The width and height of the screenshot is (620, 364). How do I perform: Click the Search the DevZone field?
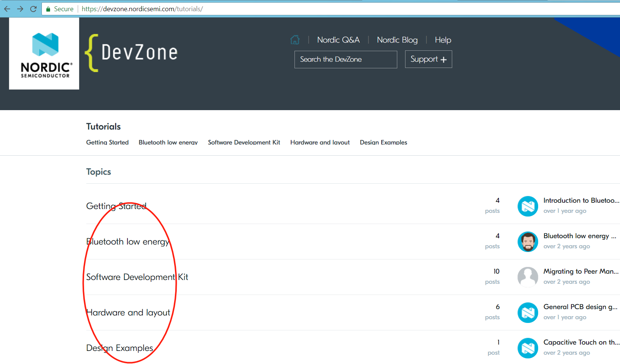tap(346, 59)
